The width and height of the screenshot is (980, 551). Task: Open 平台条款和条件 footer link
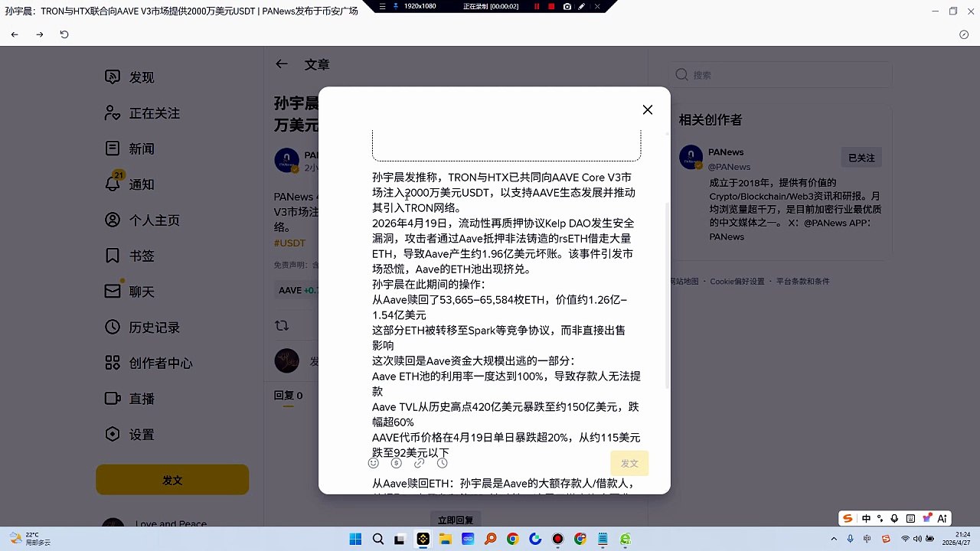click(802, 282)
